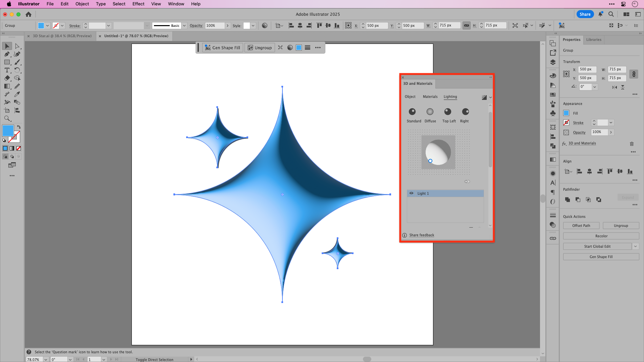Screen dimensions: 644x362
Task: Select the Eraser tool
Action: click(7, 78)
